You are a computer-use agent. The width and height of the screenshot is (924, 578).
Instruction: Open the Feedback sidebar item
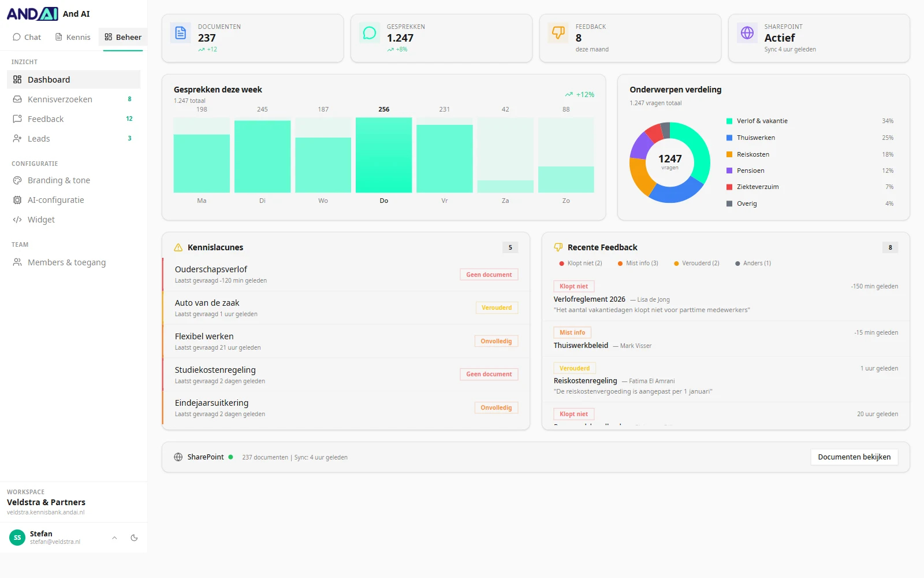73,119
